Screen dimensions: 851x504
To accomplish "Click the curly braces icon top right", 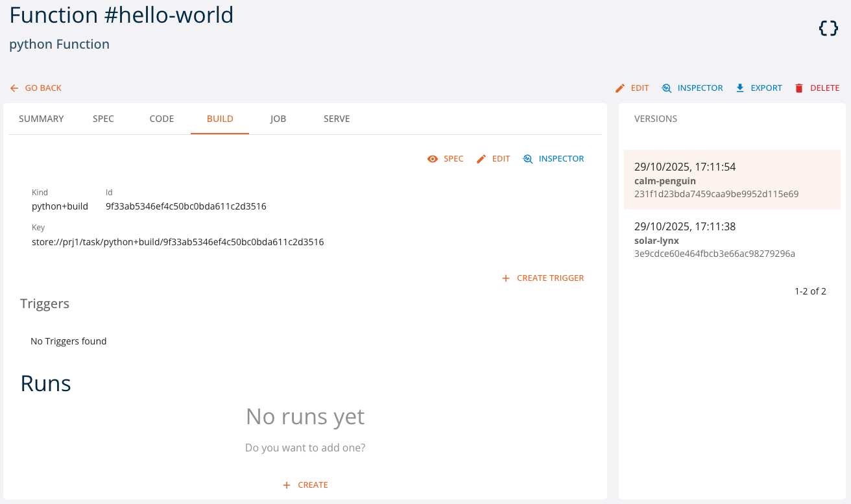I will [x=828, y=28].
